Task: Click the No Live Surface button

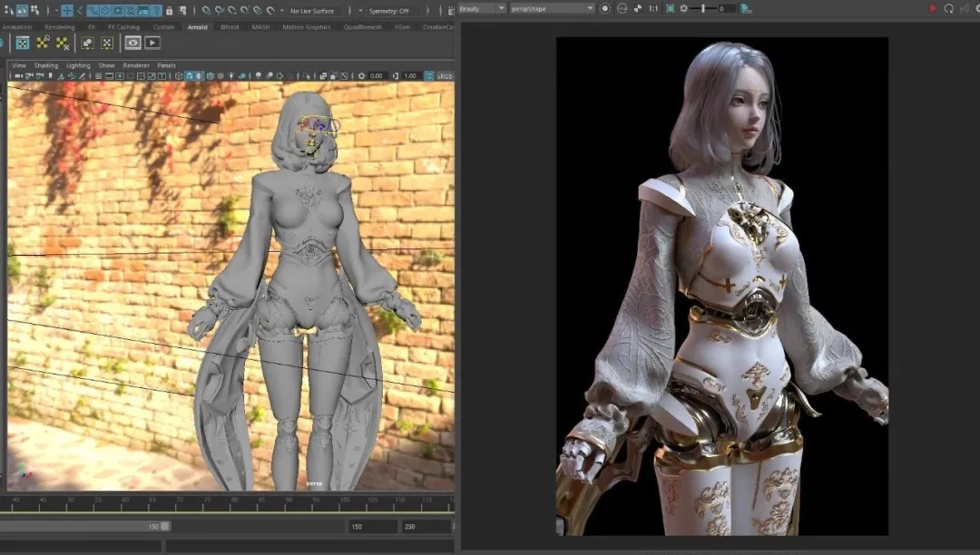Action: click(x=312, y=11)
